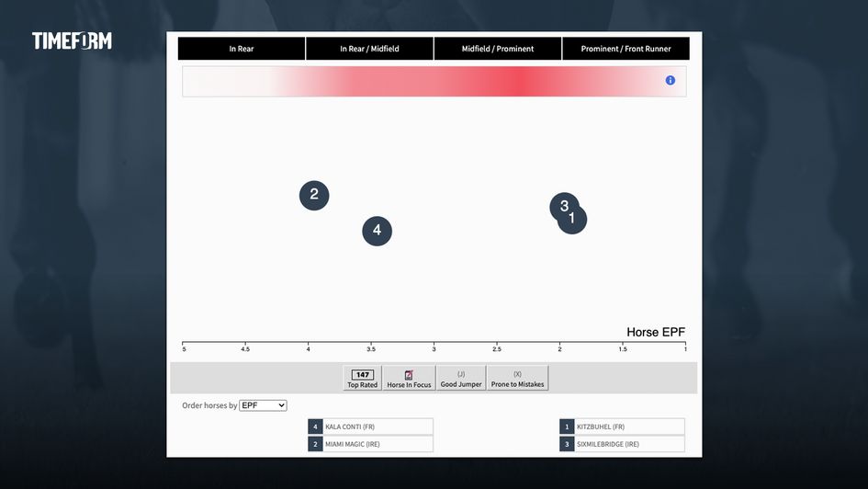Toggle the Good Jumper filter
The image size is (868, 489).
pyautogui.click(x=461, y=379)
